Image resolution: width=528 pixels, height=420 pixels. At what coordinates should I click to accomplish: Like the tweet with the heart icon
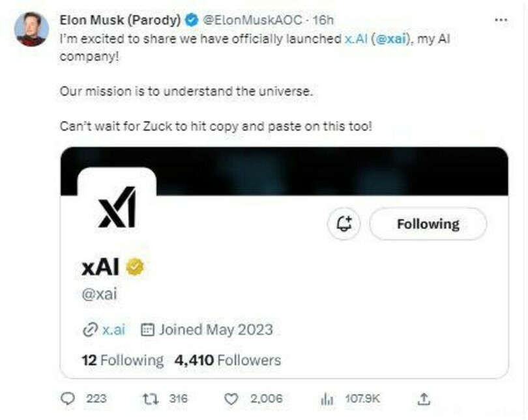pos(231,399)
